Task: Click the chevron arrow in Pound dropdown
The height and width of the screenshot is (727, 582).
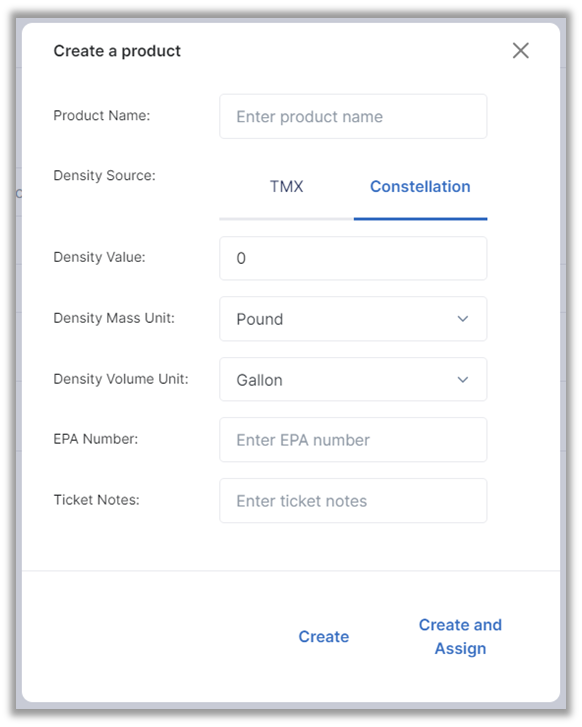Action: 462,319
